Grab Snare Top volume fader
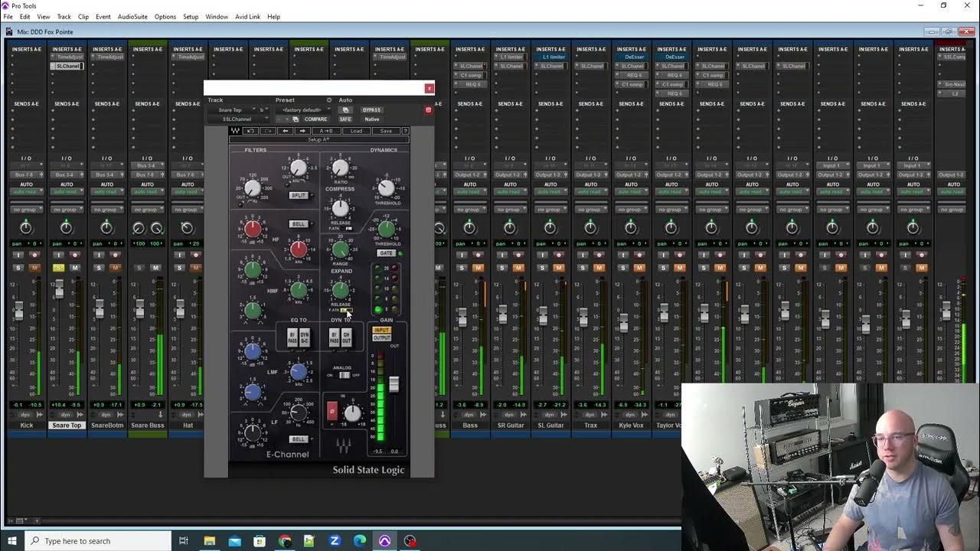 [60, 288]
